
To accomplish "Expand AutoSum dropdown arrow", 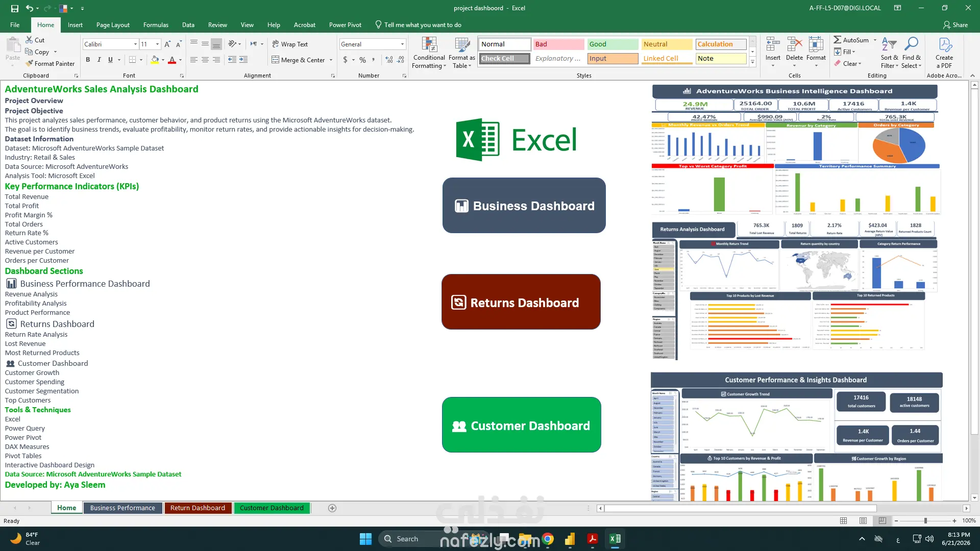I will click(875, 40).
